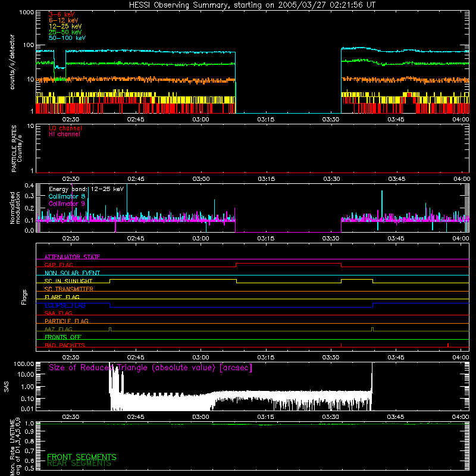Viewport: 476px width, 476px height.
Task: Click the Mon. Rate LIVETIME axis title
Action: [x=15, y=447]
